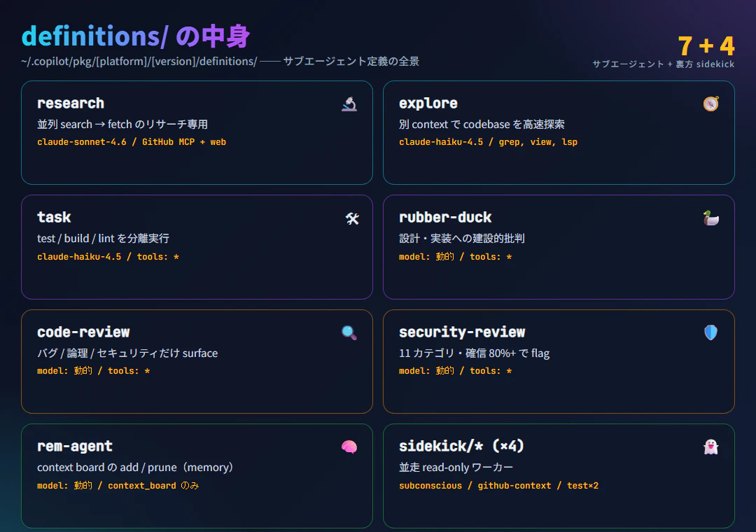This screenshot has height=532, width=756.
Task: Click the duck icon on rubber-duck card
Action: coord(710,218)
